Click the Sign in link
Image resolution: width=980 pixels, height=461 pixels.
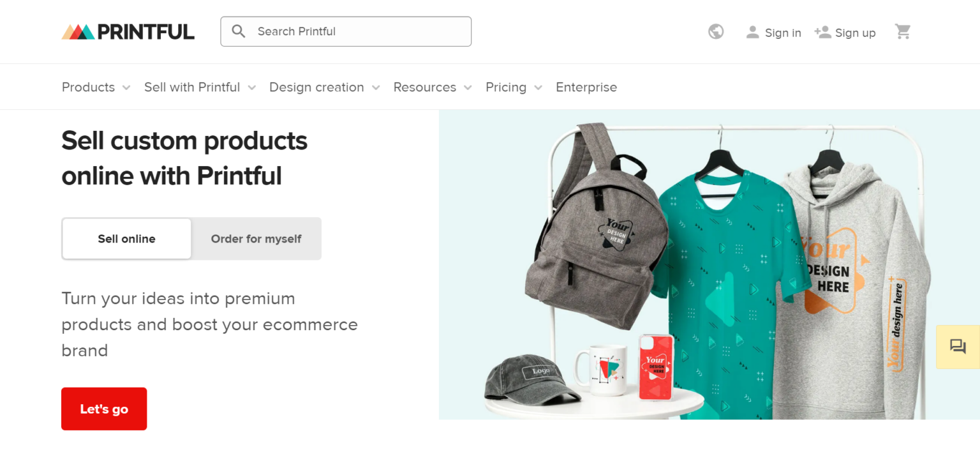783,32
